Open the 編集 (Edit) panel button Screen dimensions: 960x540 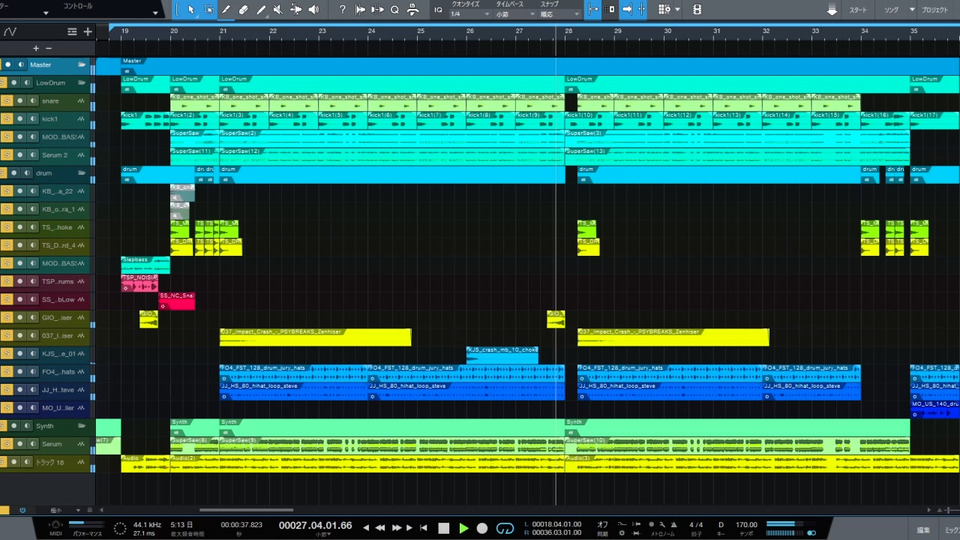point(923,530)
